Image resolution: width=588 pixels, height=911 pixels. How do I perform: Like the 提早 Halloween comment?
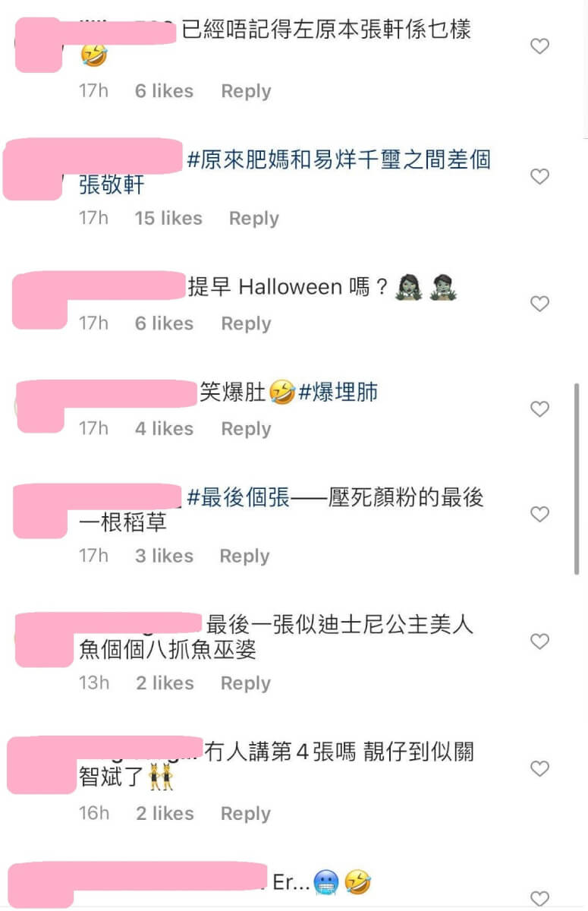pyautogui.click(x=539, y=304)
